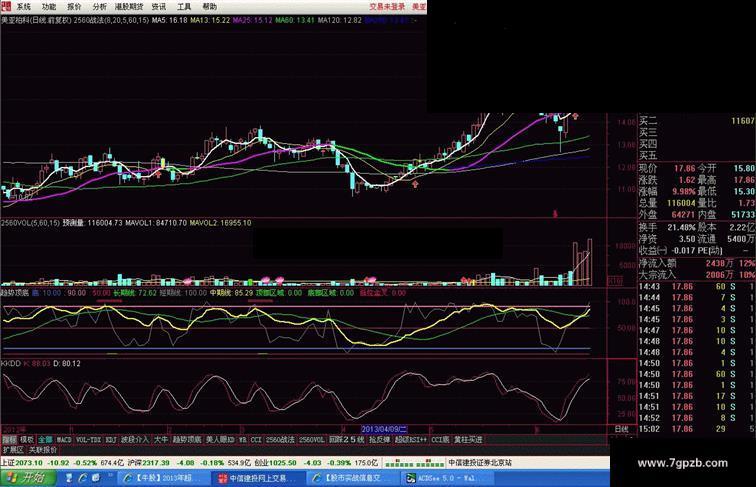Click the green connection signal bars
The width and height of the screenshot is (756, 487).
click(x=415, y=463)
